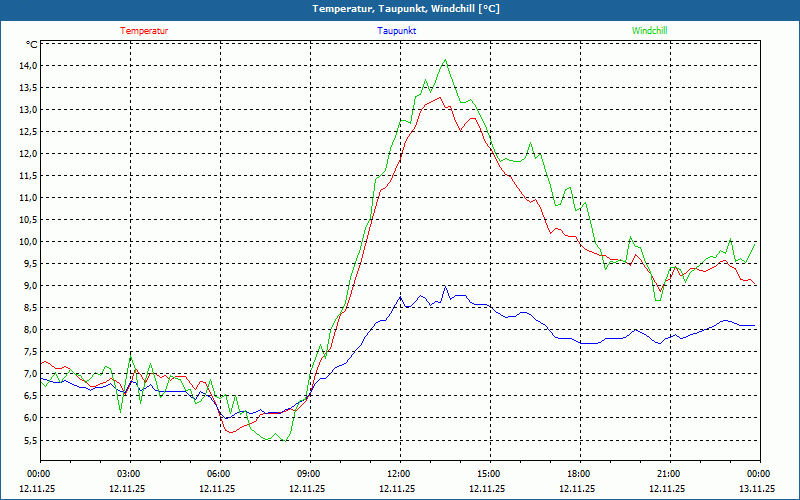
Task: Select the 06:00 time axis label
Action: tap(219, 474)
